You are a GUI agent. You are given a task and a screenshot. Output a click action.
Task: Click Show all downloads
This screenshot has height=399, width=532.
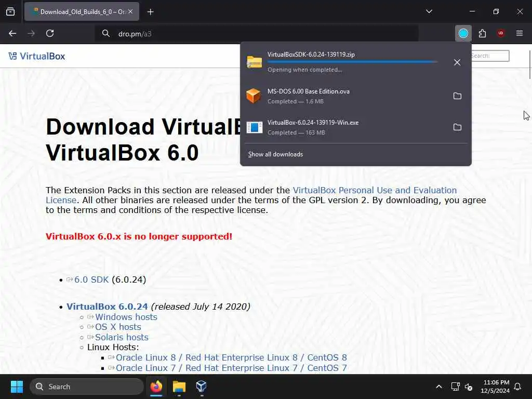point(275,154)
